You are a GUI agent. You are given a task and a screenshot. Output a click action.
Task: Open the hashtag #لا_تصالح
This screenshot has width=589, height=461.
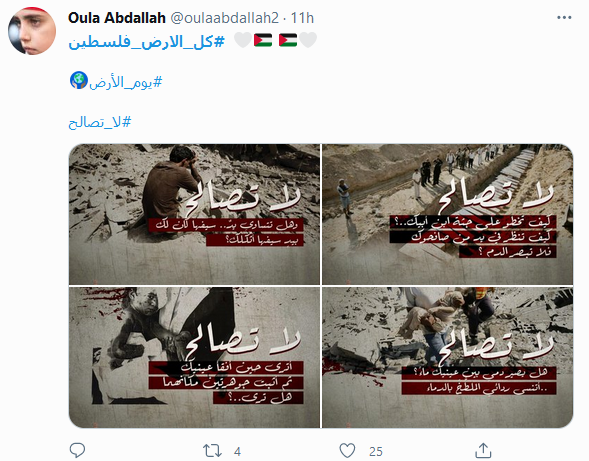[x=100, y=122]
